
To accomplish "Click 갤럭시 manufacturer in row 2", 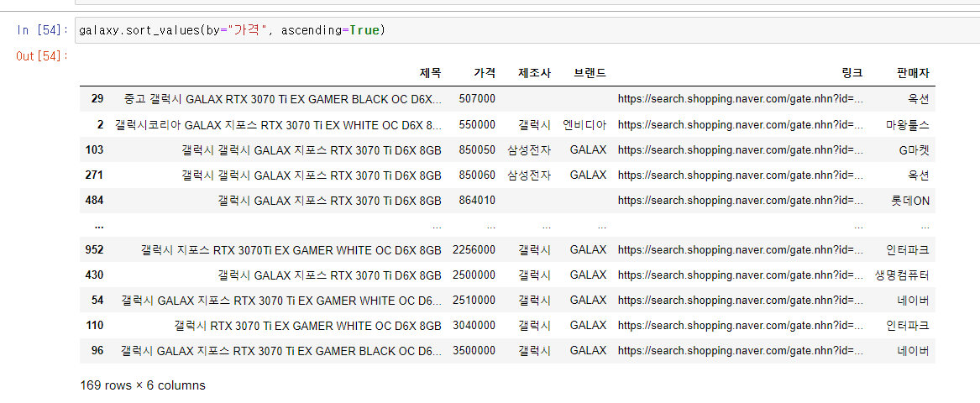I will pos(534,124).
